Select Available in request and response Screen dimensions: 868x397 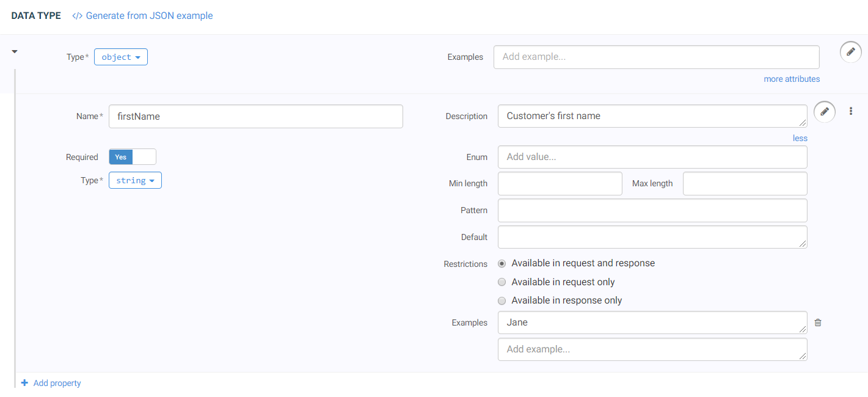pos(502,264)
